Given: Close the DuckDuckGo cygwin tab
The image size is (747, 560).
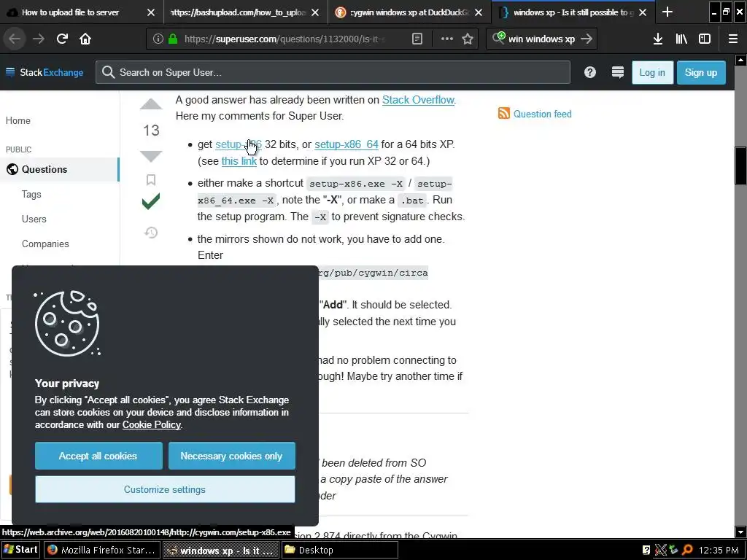Looking at the screenshot, I should coord(479,12).
